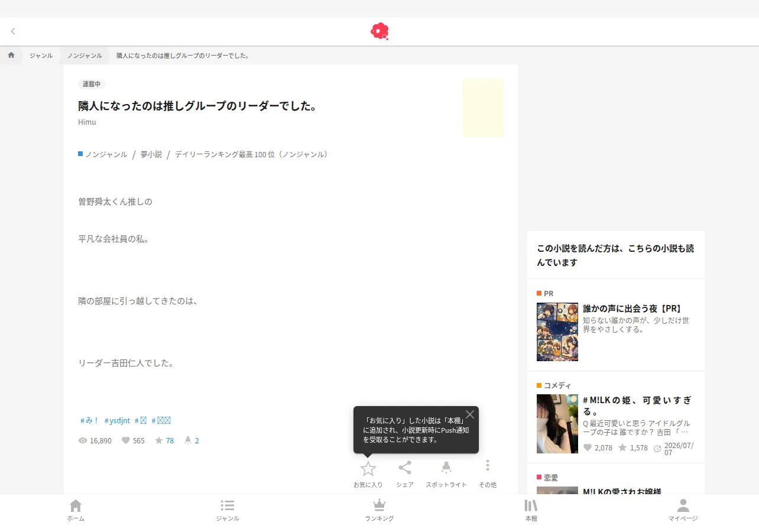
Task: Close the favorites tooltip
Action: [x=470, y=414]
